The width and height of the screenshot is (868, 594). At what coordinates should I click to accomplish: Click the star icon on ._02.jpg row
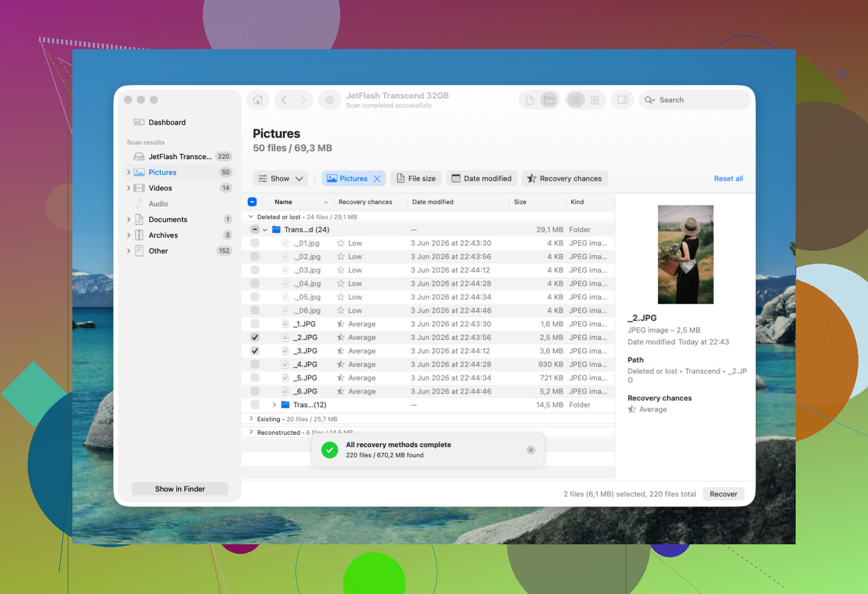(341, 257)
